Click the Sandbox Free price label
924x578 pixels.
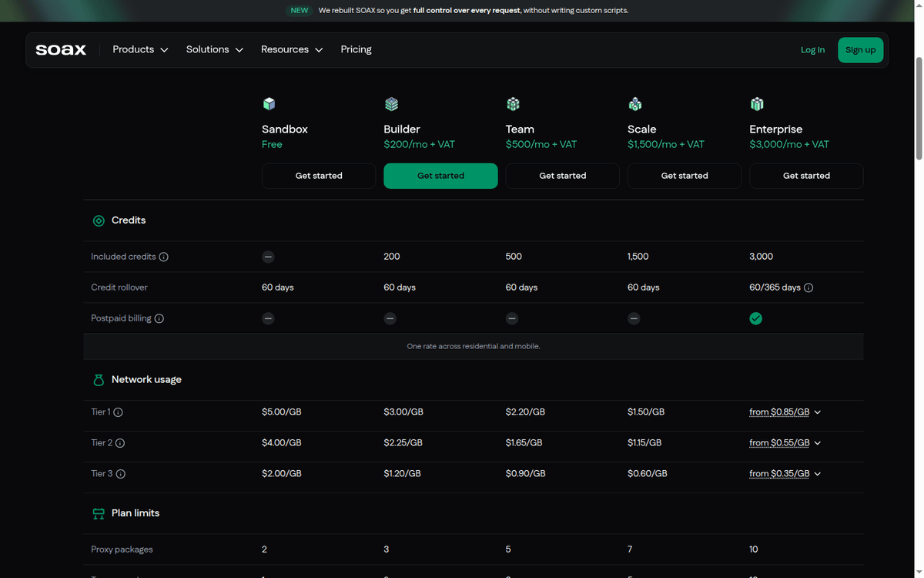pyautogui.click(x=272, y=145)
